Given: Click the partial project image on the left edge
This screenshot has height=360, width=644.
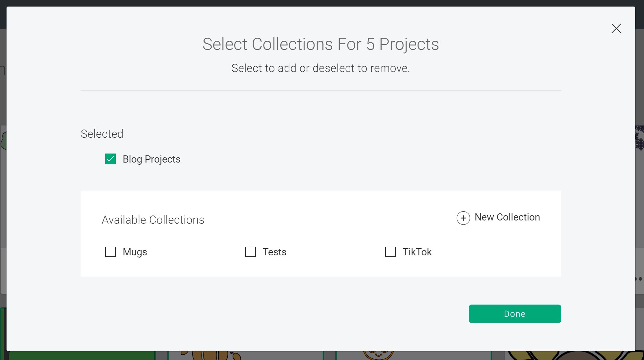Looking at the screenshot, I should tap(2, 137).
